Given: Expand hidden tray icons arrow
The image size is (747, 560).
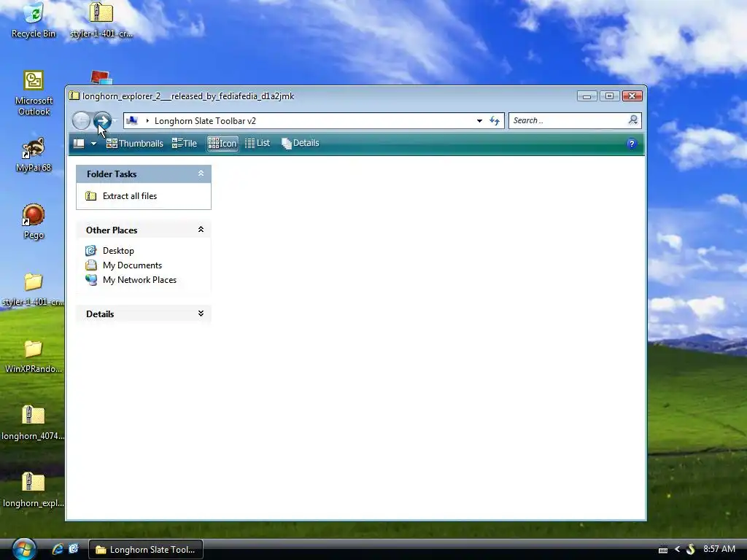Looking at the screenshot, I should (677, 550).
